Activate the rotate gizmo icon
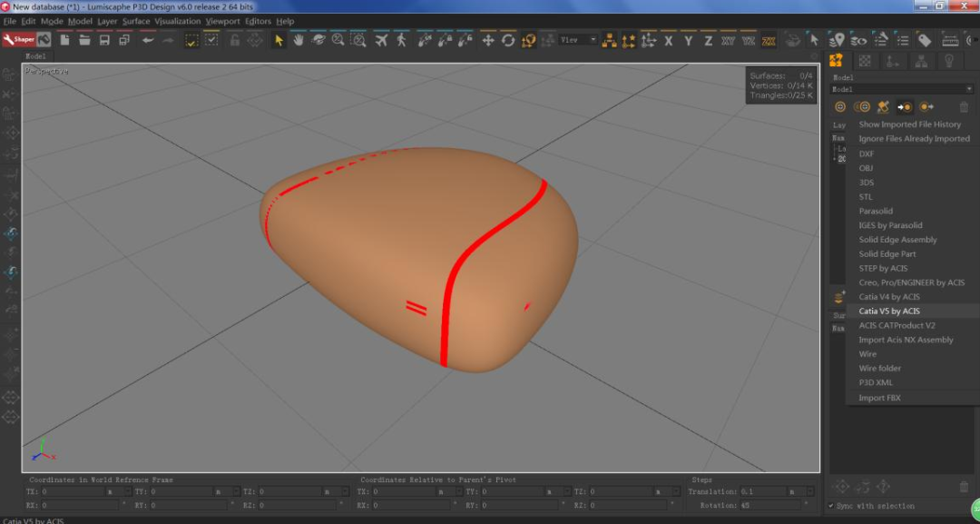Screen dimensions: 980x524 pyautogui.click(x=508, y=40)
